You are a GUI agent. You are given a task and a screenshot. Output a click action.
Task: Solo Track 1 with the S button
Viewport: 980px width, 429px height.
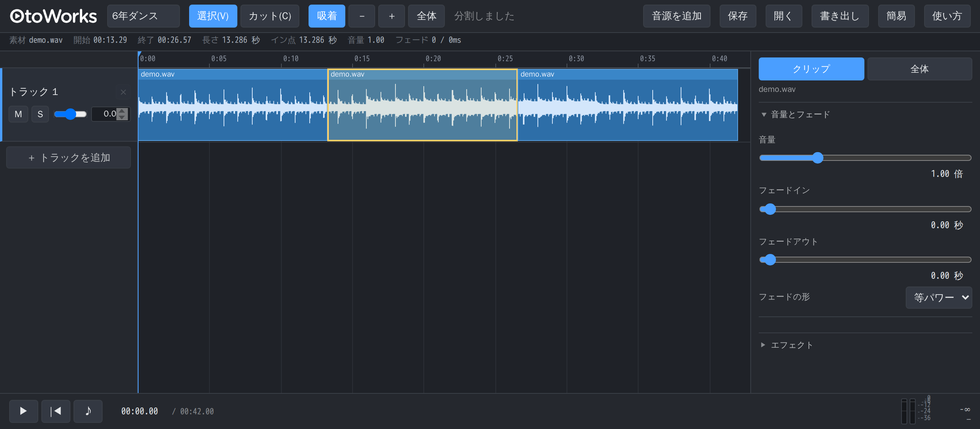(40, 114)
